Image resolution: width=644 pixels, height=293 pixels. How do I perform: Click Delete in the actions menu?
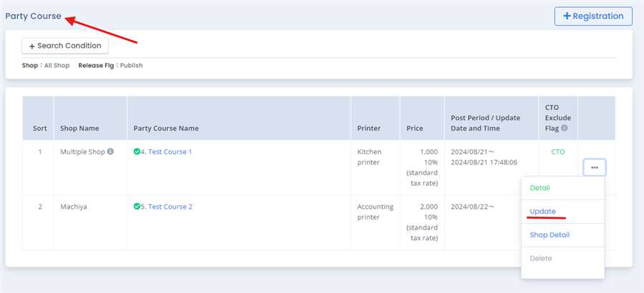click(x=541, y=258)
